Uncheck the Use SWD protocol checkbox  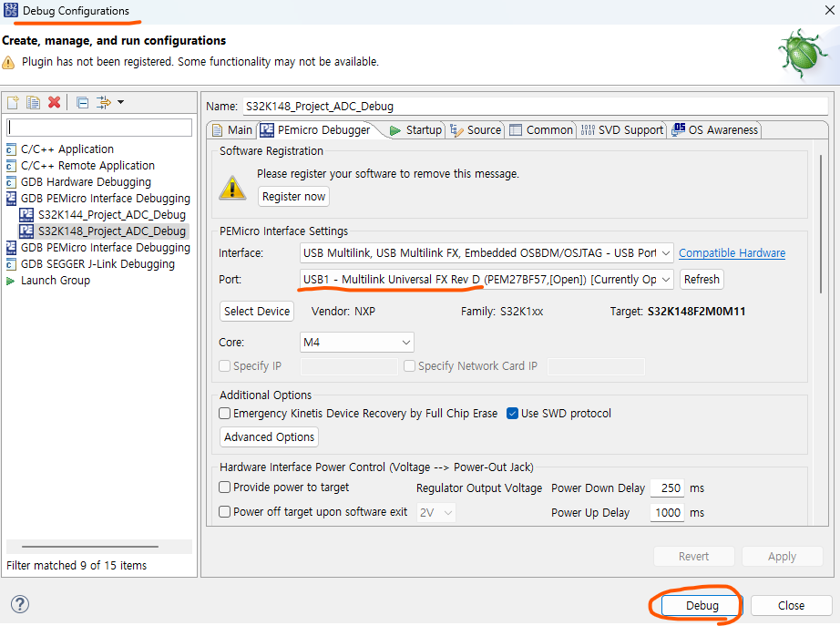513,413
